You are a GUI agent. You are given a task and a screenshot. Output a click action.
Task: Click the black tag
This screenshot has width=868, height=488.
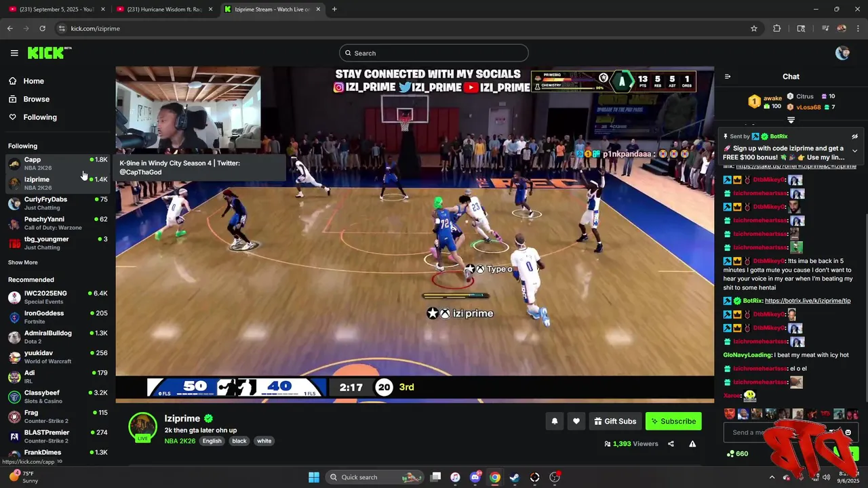(239, 441)
